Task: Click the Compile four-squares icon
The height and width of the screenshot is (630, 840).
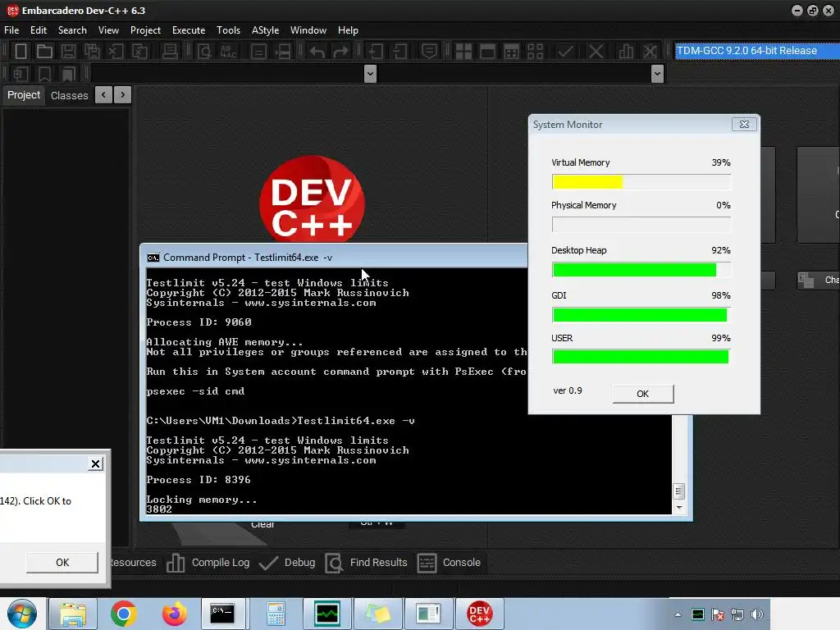Action: (x=463, y=52)
